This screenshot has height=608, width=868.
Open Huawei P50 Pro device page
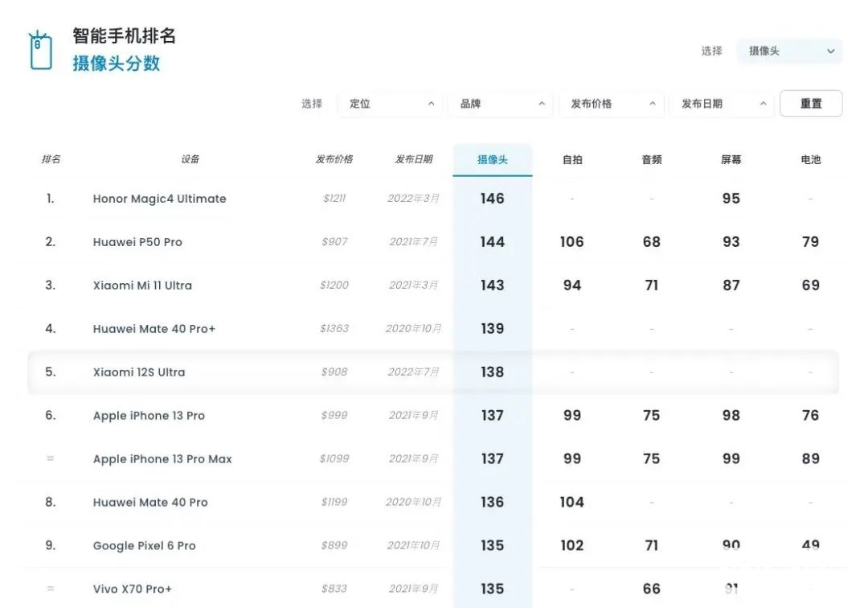[137, 242]
